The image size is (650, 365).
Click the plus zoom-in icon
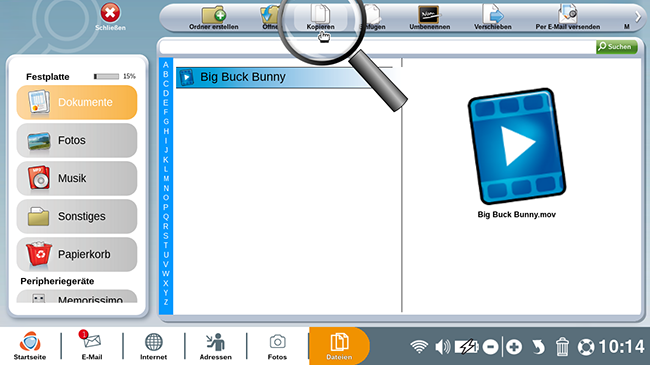point(514,347)
